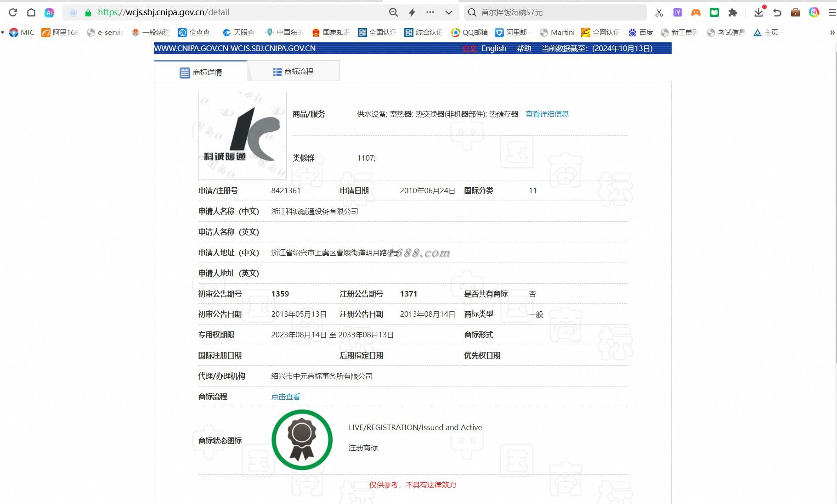This screenshot has height=504, width=837.
Task: Open 查看详细信息 for goods/services
Action: click(547, 114)
